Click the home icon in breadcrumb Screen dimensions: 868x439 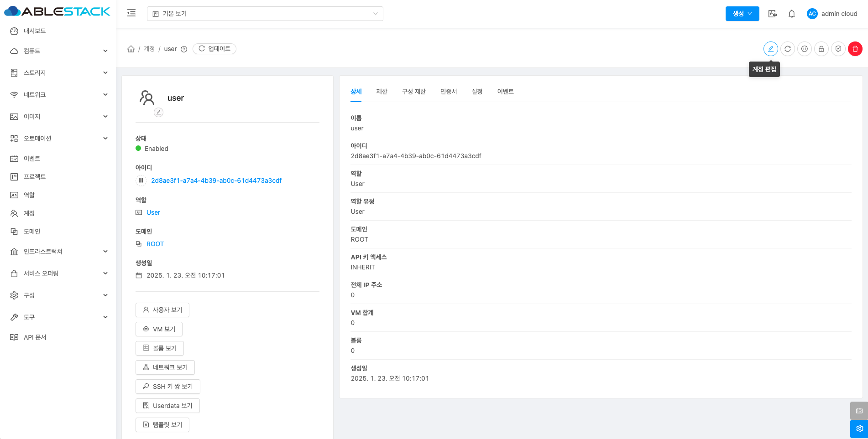click(131, 49)
